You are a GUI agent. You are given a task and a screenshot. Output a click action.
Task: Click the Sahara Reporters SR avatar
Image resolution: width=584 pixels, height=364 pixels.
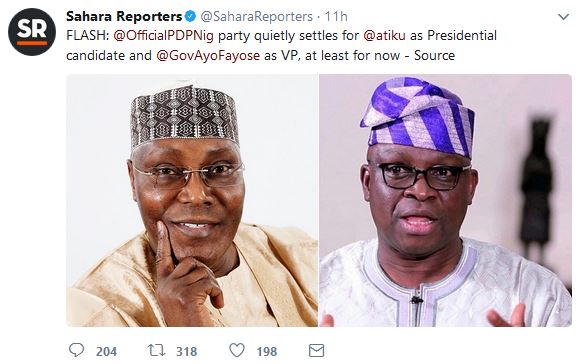[32, 32]
